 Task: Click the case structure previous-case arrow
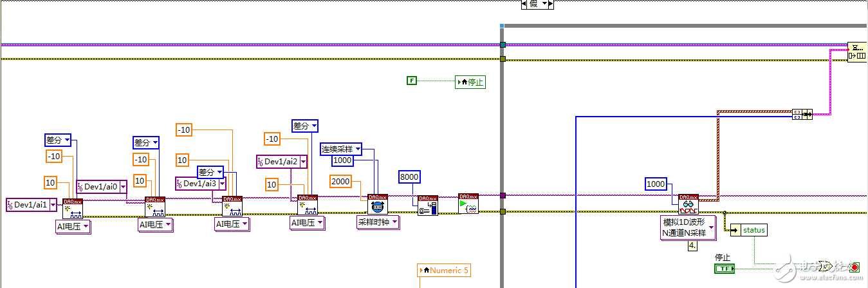[x=524, y=4]
